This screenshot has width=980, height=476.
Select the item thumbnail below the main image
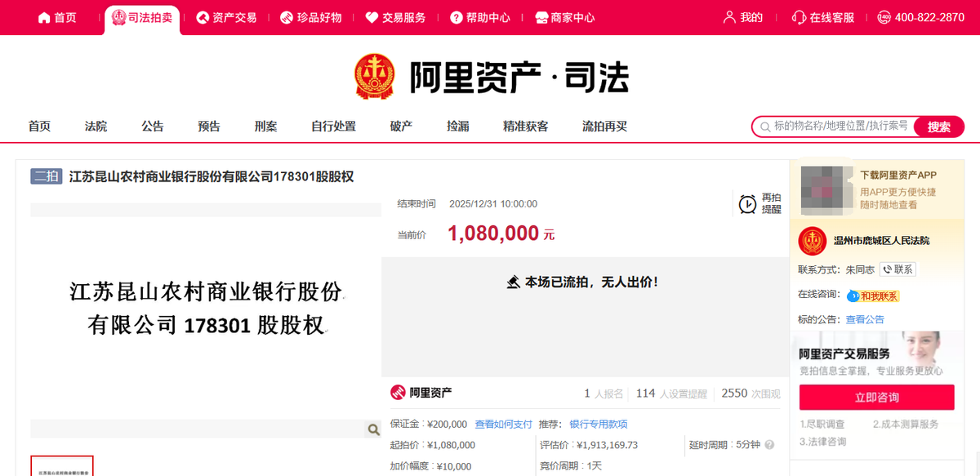[62, 466]
